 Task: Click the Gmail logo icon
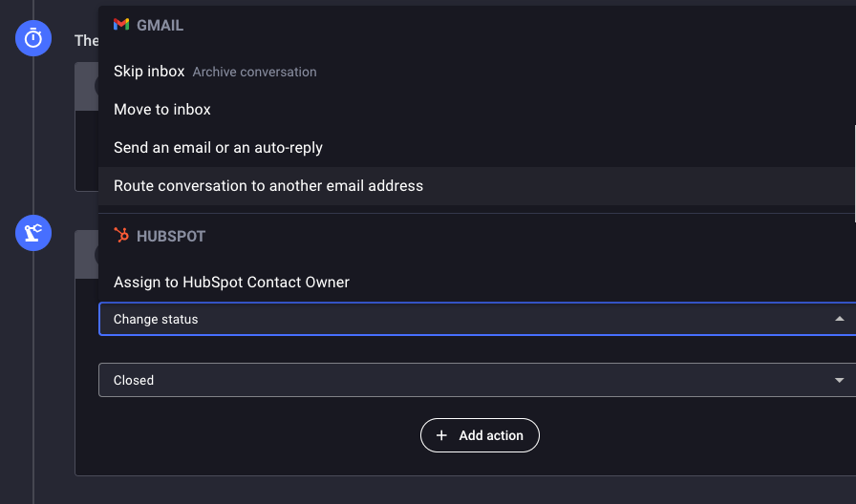121,26
